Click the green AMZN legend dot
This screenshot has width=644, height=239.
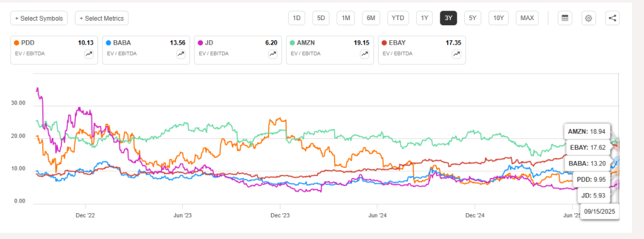coord(292,42)
